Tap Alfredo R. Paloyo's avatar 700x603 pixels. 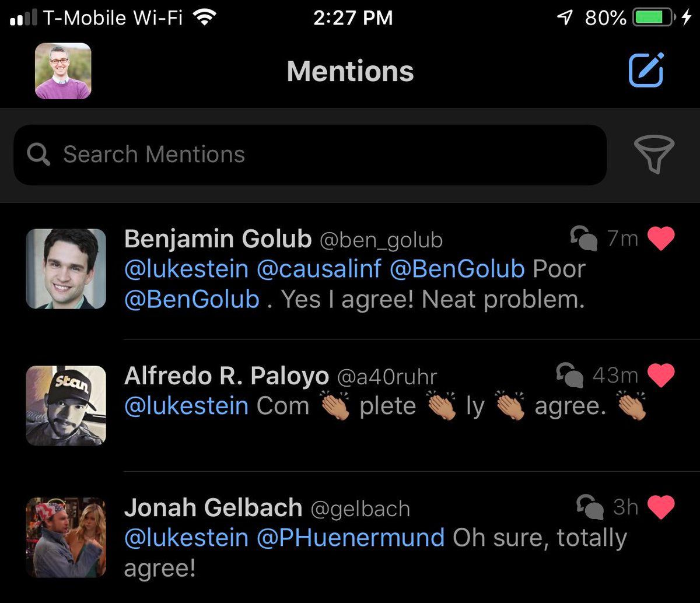point(66,405)
